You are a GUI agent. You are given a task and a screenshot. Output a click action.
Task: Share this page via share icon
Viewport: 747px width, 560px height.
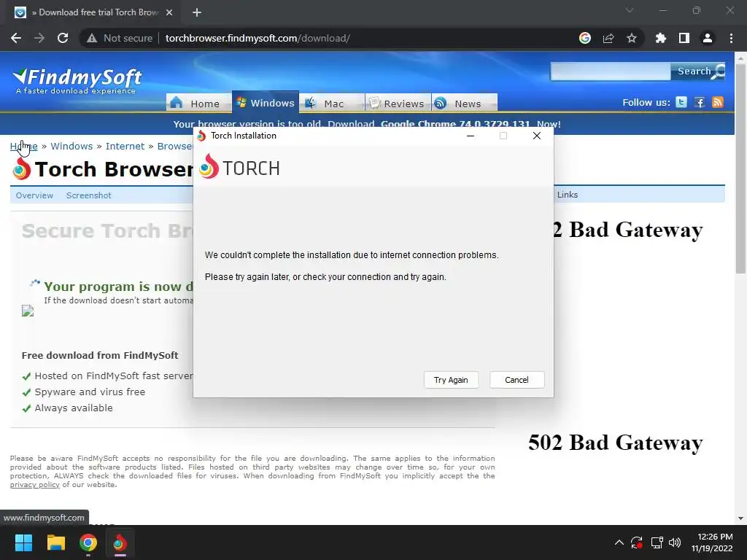tap(608, 38)
